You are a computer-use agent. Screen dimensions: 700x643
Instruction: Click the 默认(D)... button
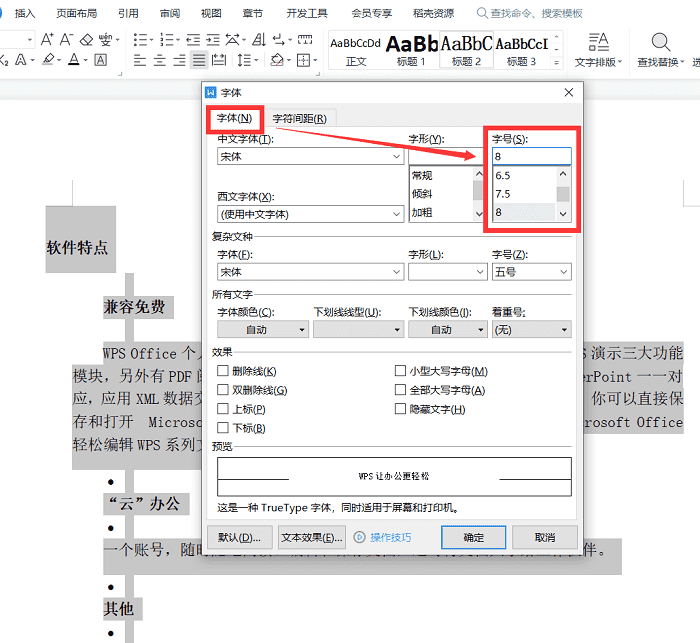click(240, 537)
